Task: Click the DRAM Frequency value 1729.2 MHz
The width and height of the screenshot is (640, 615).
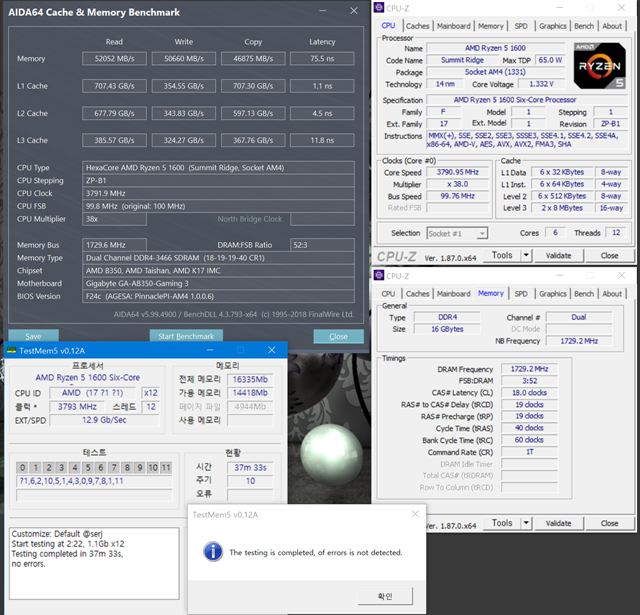Action: tap(529, 369)
